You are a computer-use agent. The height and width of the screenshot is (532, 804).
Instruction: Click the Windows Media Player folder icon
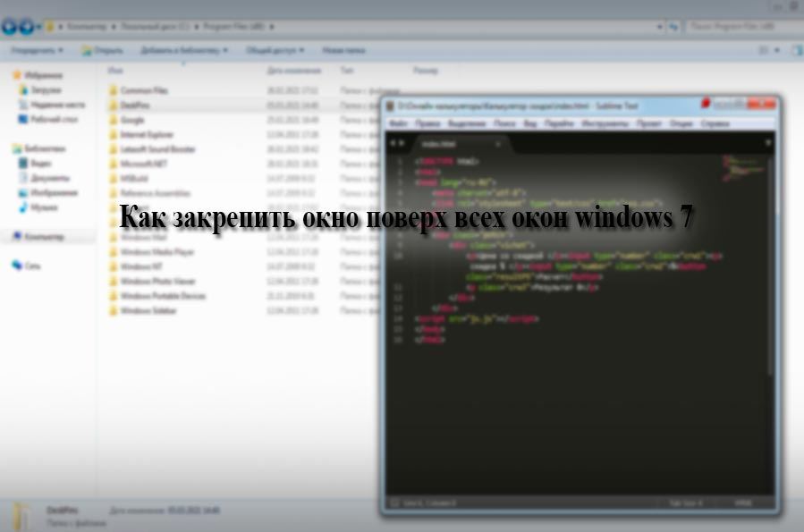[114, 251]
